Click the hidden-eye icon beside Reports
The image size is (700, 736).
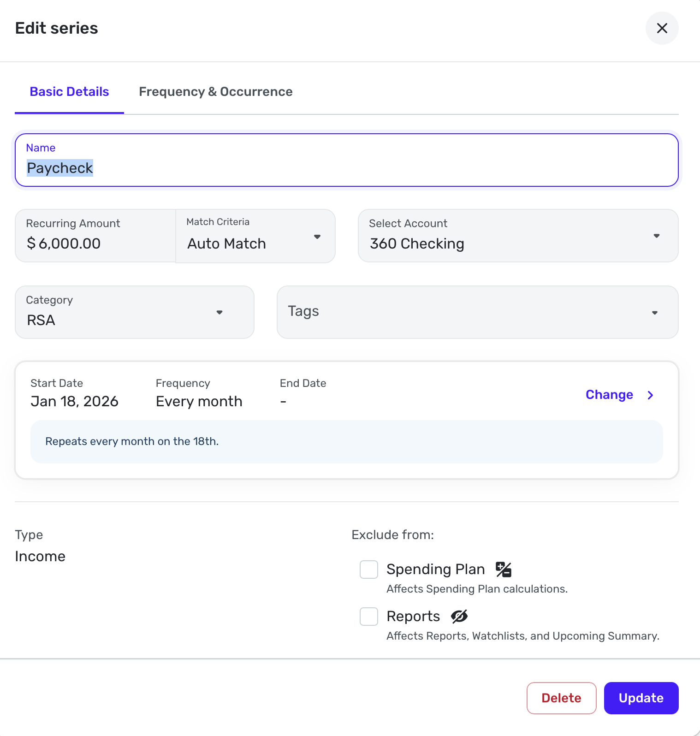459,616
